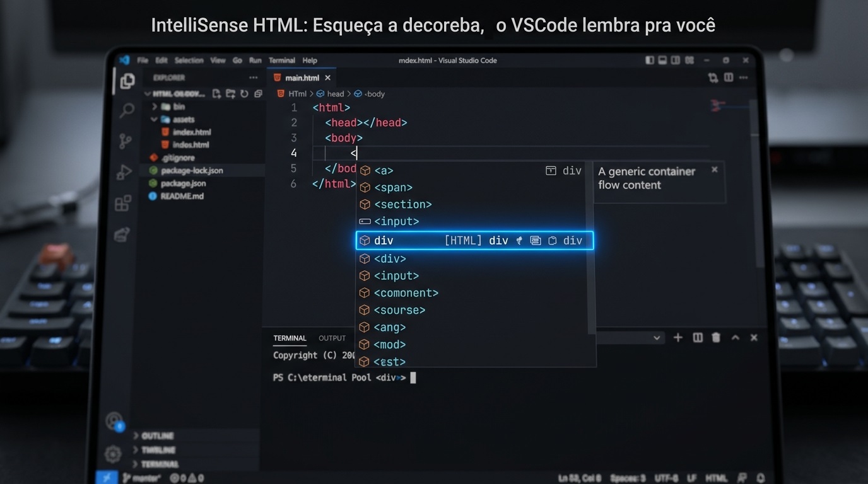Close the terminal panel
This screenshot has width=868, height=484.
[x=754, y=338]
